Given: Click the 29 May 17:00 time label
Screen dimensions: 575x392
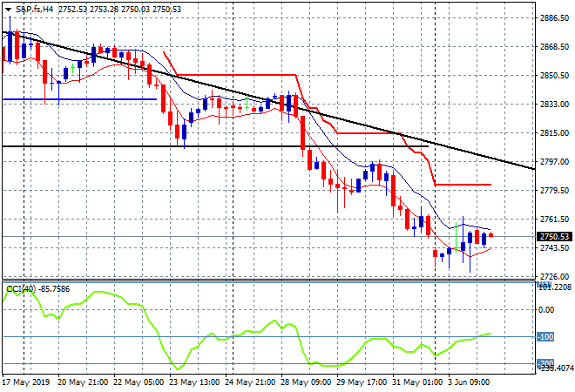Looking at the screenshot, I should pos(362,382).
